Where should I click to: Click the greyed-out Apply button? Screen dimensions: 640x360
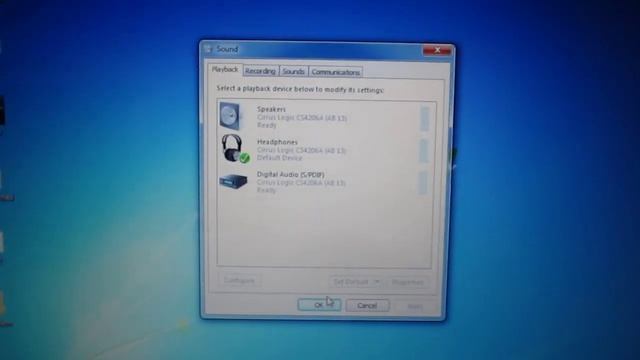click(x=415, y=306)
